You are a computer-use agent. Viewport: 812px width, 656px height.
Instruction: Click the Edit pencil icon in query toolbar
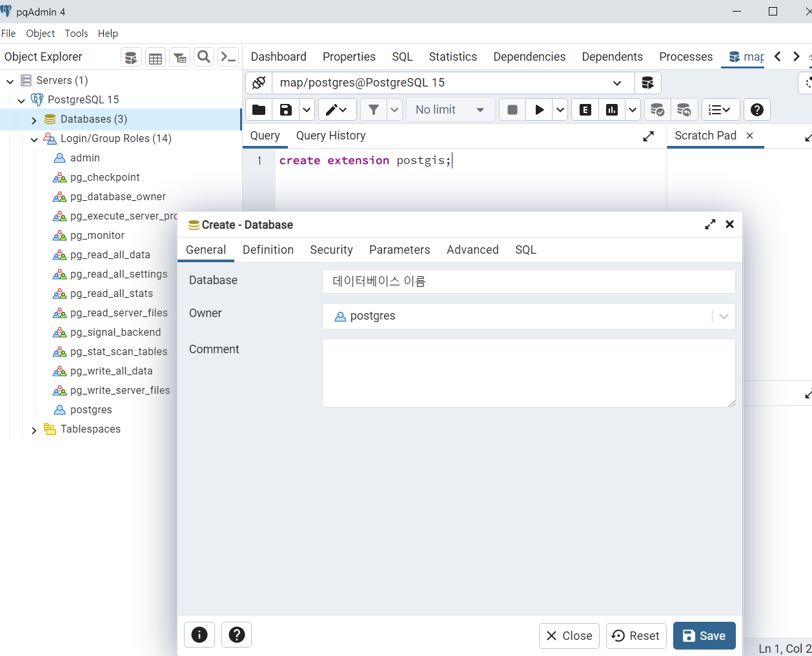coord(336,110)
